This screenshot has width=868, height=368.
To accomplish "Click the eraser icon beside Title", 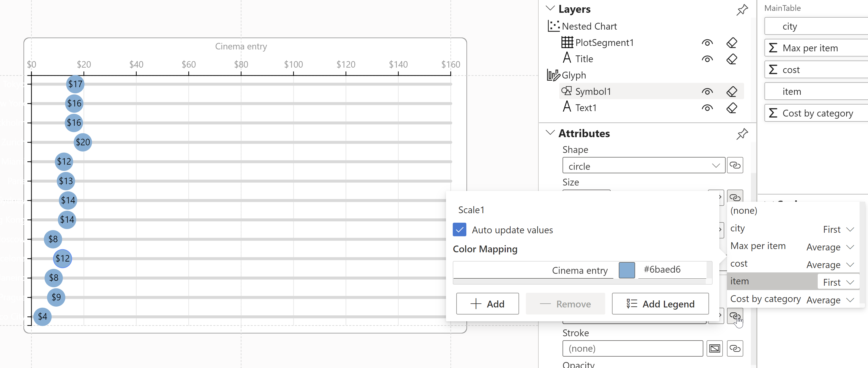I will point(732,59).
